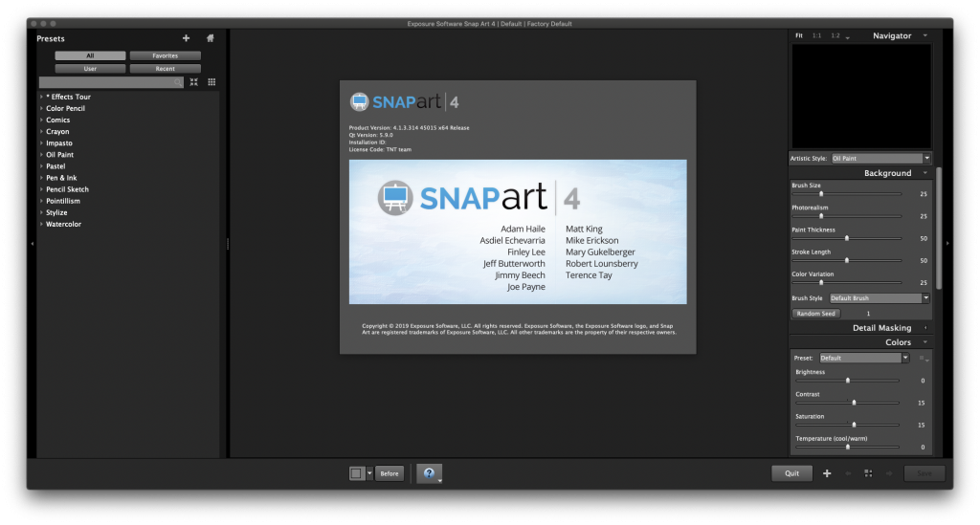Click the next arrow in the bottom bar

[x=889, y=473]
